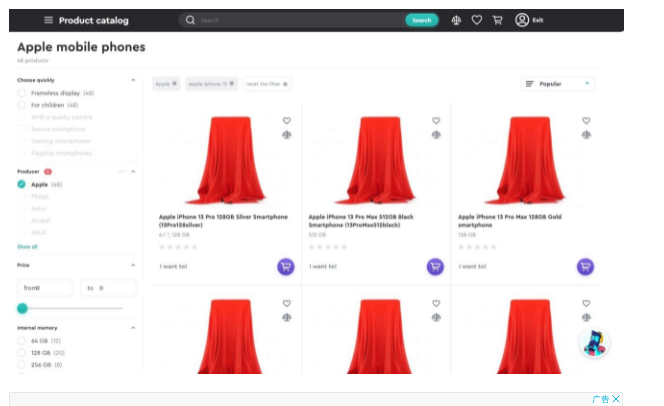Viewport: 664px width, 406px height.
Task: Check the For children filter
Action: [x=22, y=105]
